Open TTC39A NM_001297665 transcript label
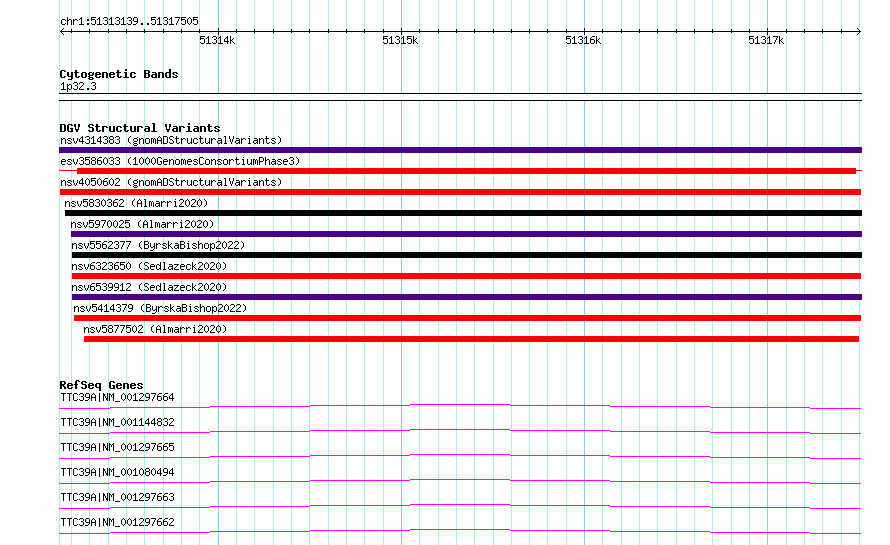The image size is (890, 545). (x=117, y=447)
